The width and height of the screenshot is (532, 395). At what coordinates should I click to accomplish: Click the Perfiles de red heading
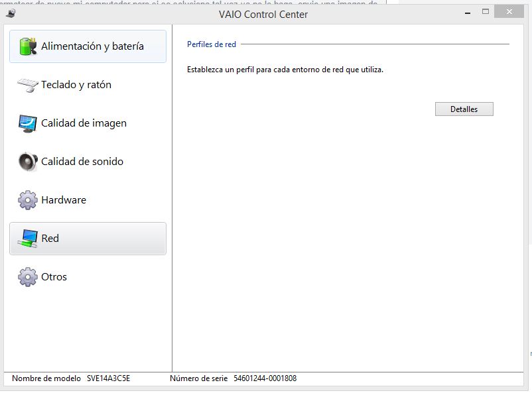click(x=211, y=44)
